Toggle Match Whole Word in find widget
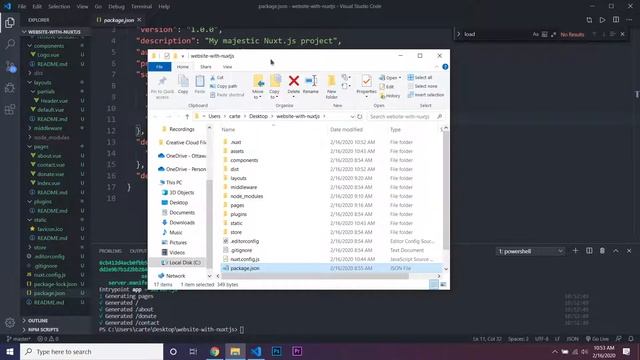Viewport: 640px width, 360px height. (x=544, y=34)
